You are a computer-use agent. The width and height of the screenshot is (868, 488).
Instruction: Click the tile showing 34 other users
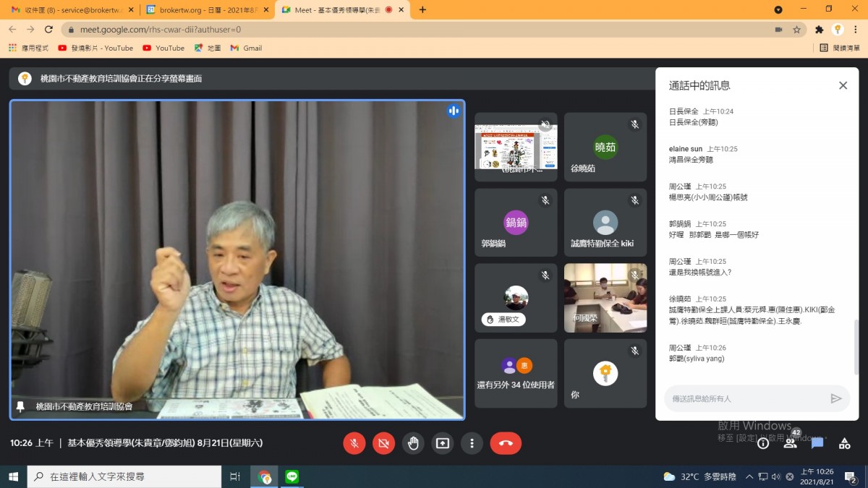click(516, 374)
